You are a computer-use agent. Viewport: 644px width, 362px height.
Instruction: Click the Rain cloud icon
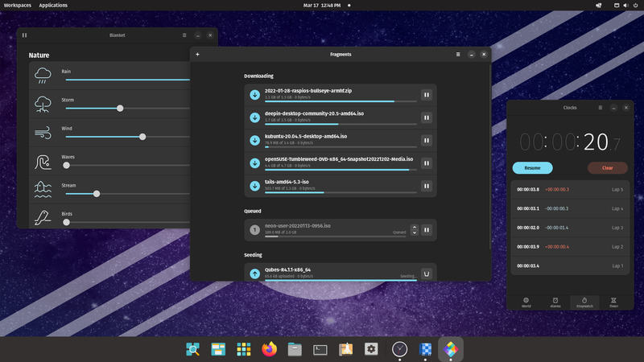click(43, 76)
